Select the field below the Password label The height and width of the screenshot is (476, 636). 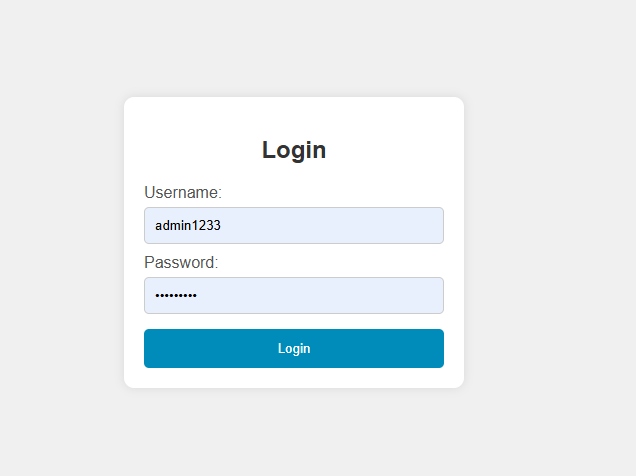pyautogui.click(x=293, y=295)
